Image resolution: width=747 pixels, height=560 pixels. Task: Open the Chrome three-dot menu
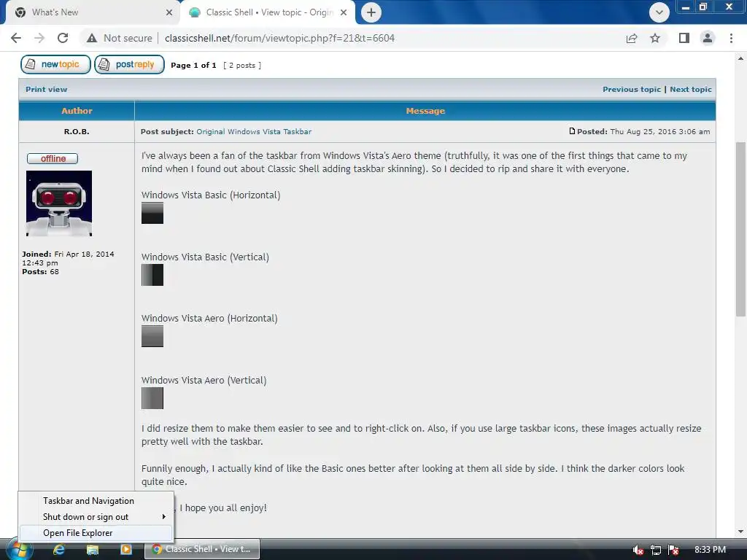tap(731, 38)
